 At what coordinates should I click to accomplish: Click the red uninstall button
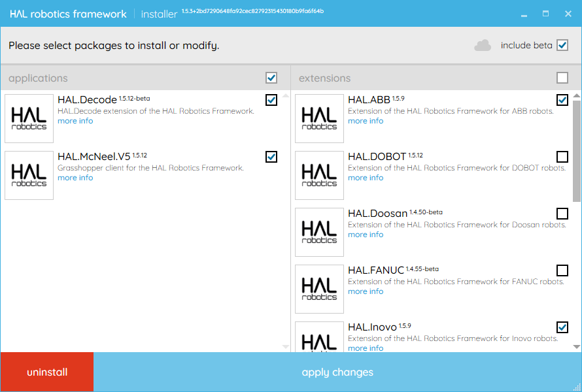coord(47,372)
